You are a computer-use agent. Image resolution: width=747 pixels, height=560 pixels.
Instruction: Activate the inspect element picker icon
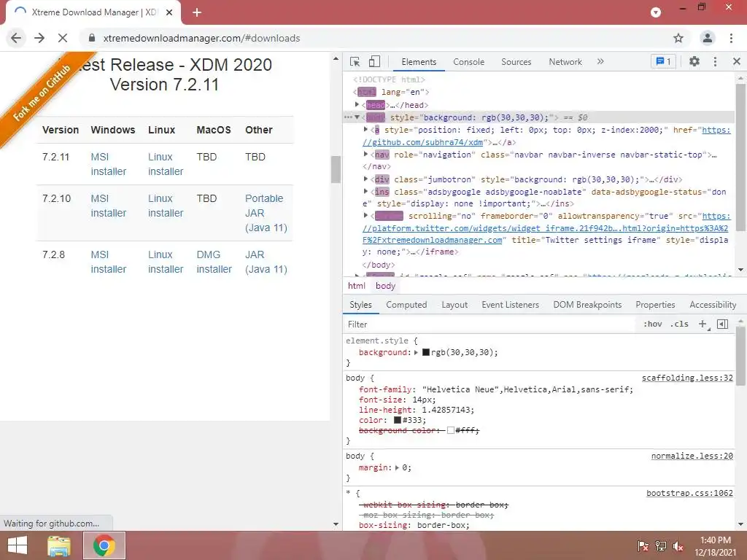pyautogui.click(x=355, y=62)
